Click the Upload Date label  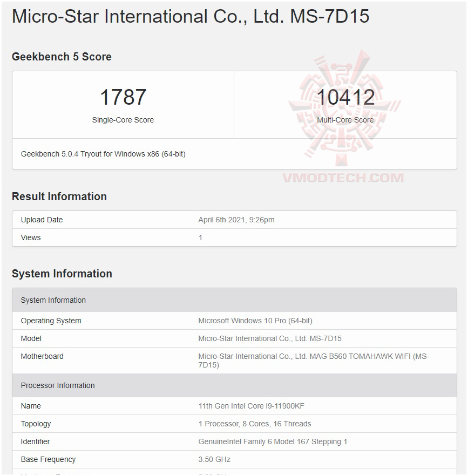point(42,220)
